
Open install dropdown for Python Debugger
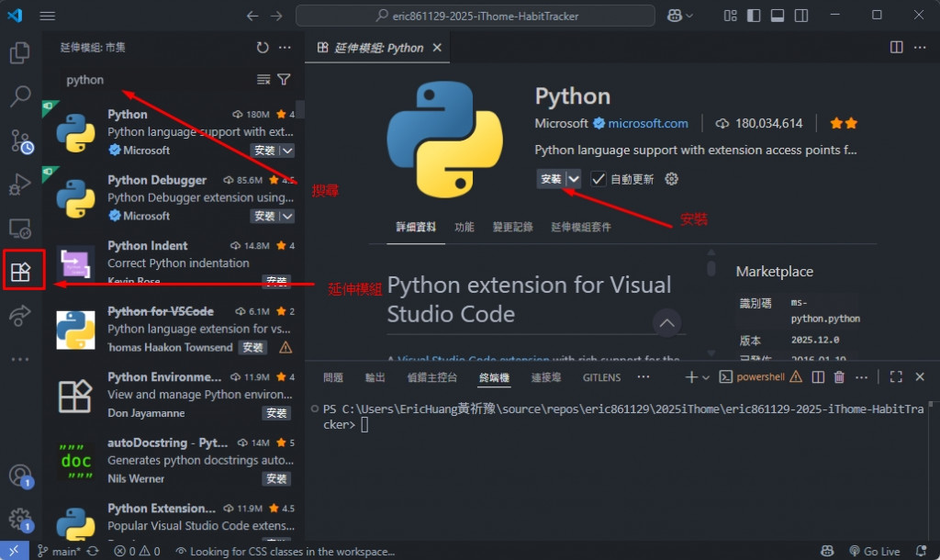tap(287, 216)
